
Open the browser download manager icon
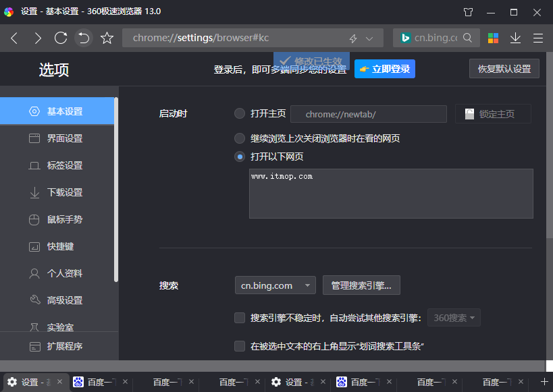click(515, 38)
